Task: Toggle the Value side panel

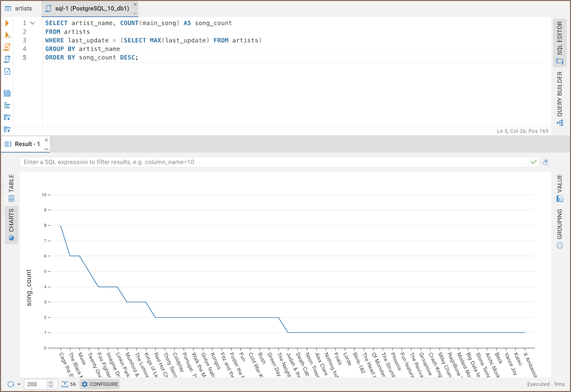Action: pos(560,188)
